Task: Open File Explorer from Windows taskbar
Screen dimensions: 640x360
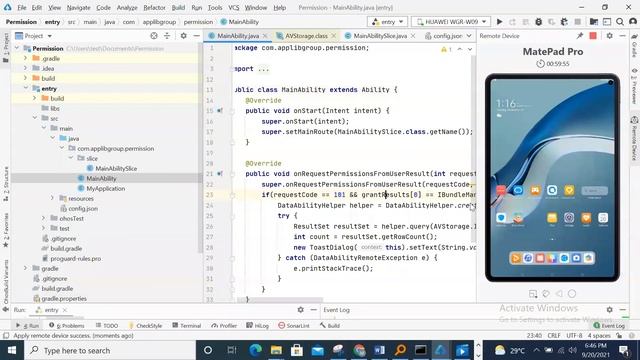Action: click(276, 350)
